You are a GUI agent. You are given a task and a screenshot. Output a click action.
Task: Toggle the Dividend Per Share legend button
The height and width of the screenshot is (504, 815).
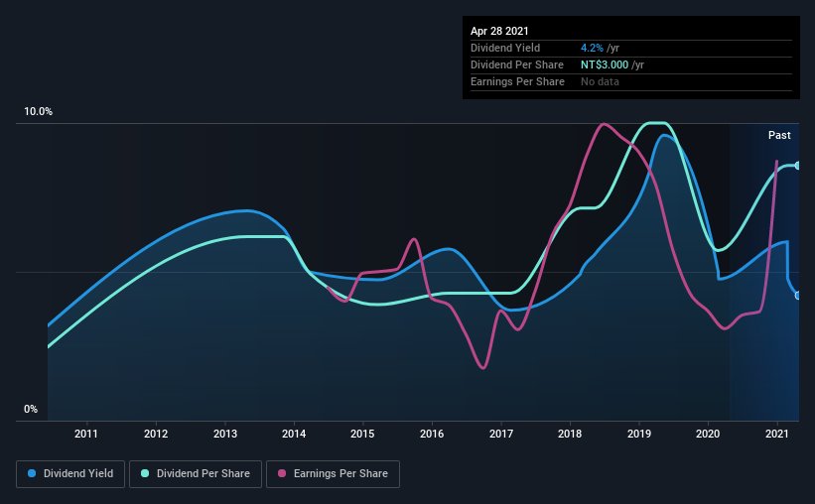196,474
